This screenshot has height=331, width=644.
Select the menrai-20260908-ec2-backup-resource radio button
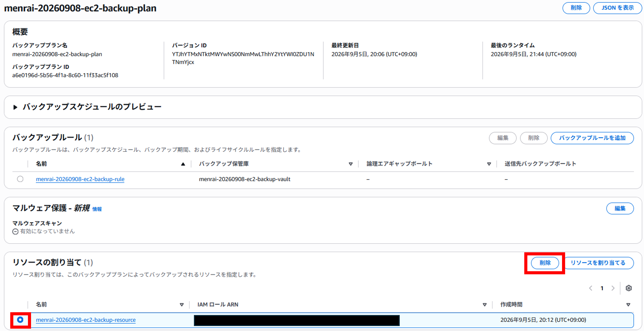point(20,319)
